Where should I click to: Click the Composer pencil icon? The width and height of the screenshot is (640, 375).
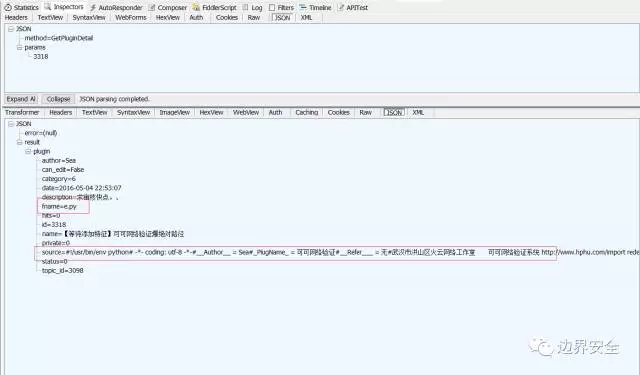coord(152,8)
